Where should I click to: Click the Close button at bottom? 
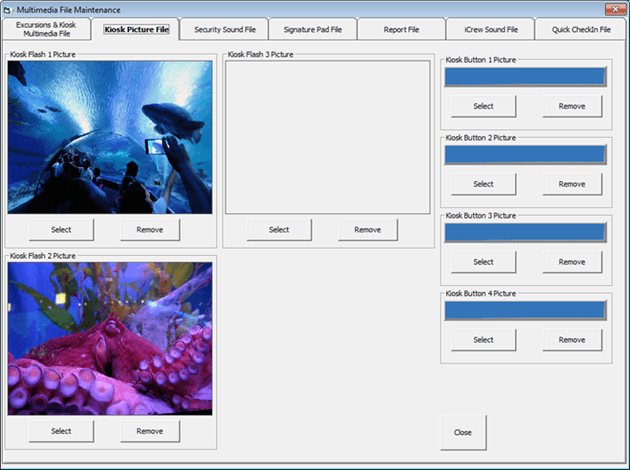pyautogui.click(x=463, y=433)
